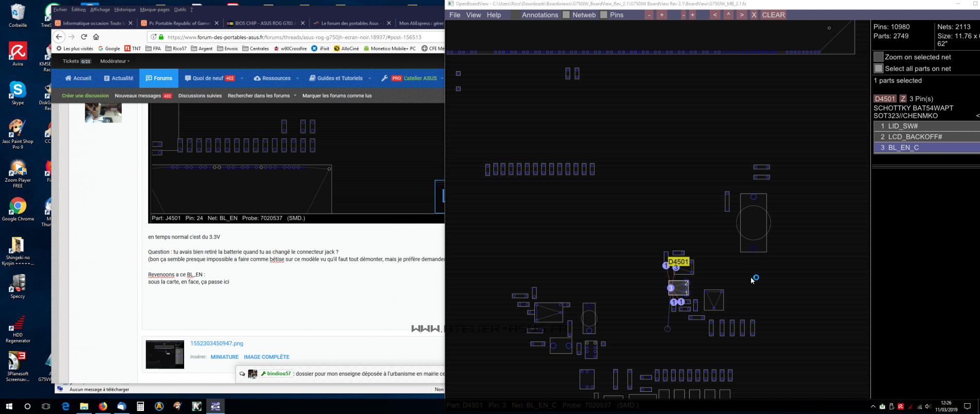Launch Skype from the desktop

(18, 92)
